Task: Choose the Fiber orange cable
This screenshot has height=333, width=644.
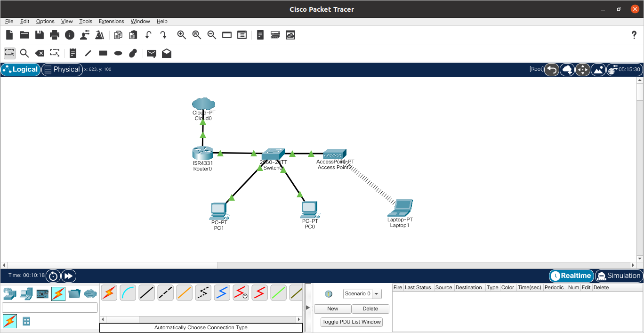Action: tap(185, 293)
